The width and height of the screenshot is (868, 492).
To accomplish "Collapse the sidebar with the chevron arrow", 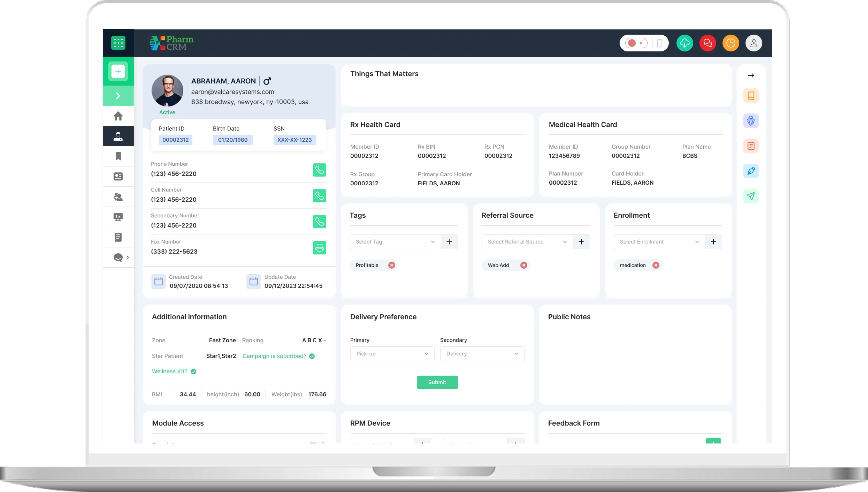I will point(118,96).
